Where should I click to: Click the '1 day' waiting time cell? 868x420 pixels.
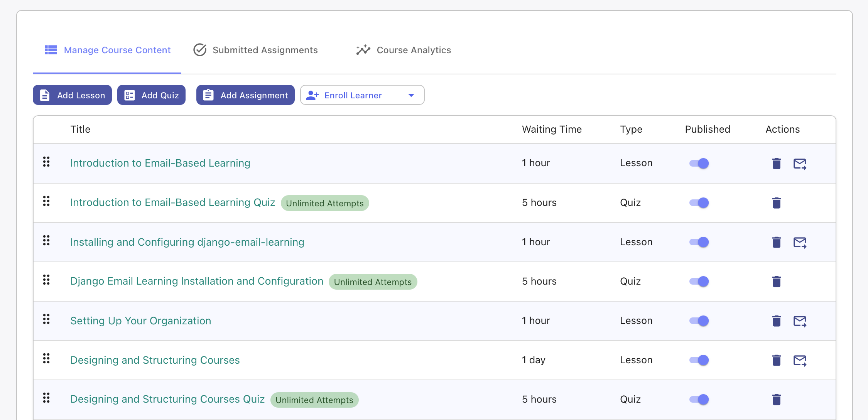pyautogui.click(x=534, y=360)
